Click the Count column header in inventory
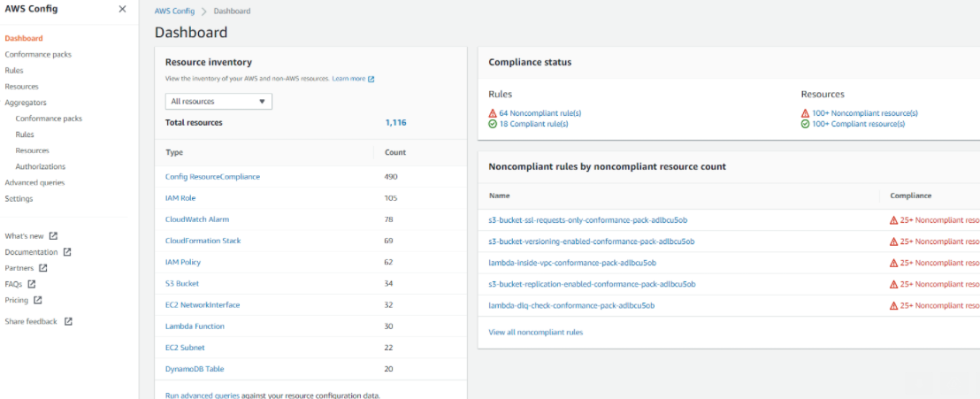The height and width of the screenshot is (399, 980). [x=395, y=152]
